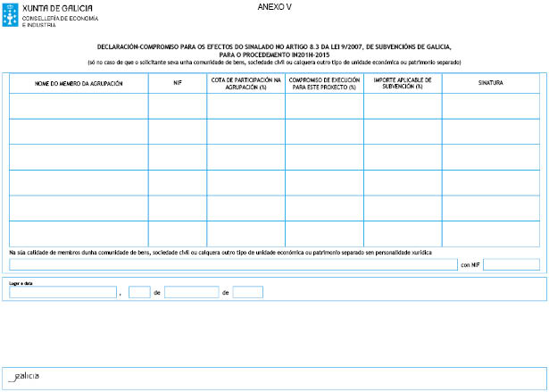Click first row Cota de participación cell
549x392 pixels.
tap(245, 106)
